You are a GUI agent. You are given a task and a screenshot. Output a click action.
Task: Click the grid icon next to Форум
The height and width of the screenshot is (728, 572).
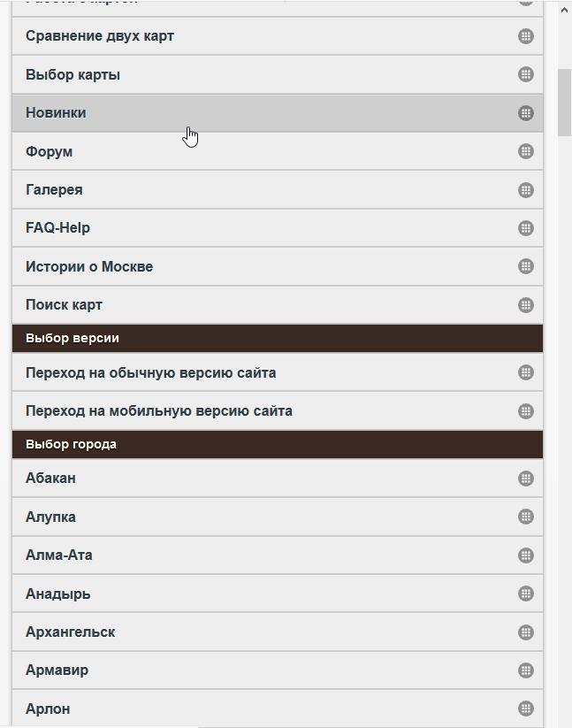[x=526, y=151]
